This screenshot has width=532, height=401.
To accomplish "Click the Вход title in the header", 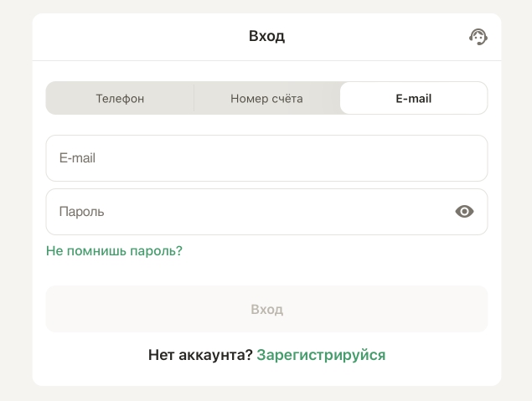I will point(266,37).
